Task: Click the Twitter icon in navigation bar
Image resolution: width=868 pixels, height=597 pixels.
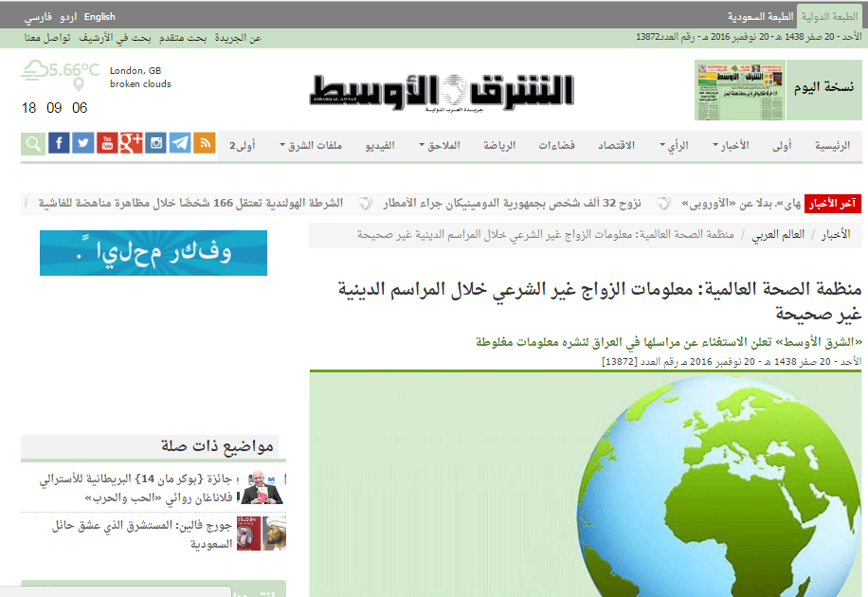Action: [82, 143]
